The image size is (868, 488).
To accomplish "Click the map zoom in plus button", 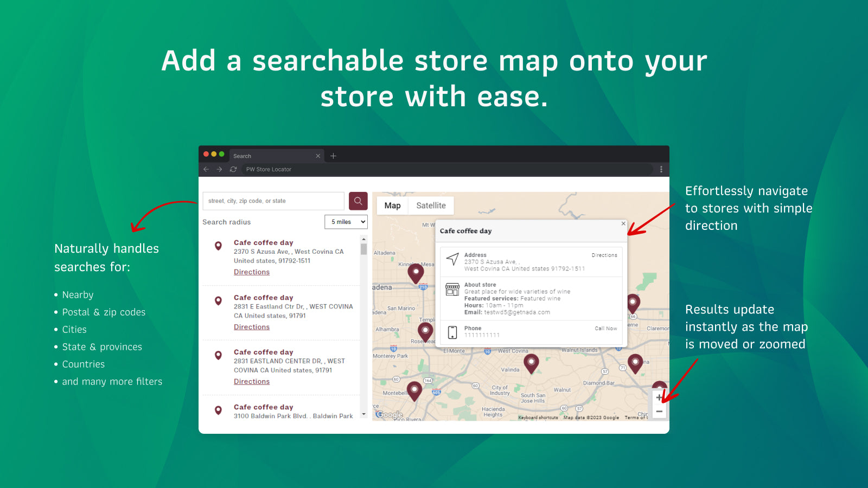I will 659,397.
